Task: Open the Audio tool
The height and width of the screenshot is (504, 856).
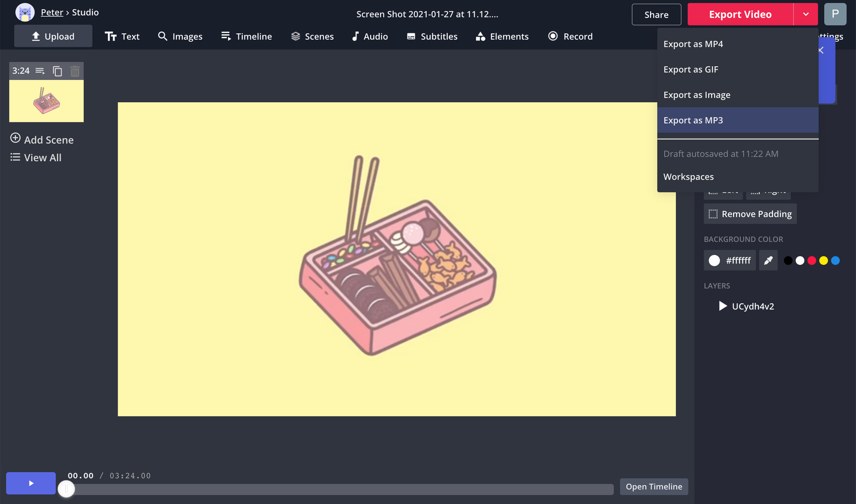Action: tap(370, 36)
